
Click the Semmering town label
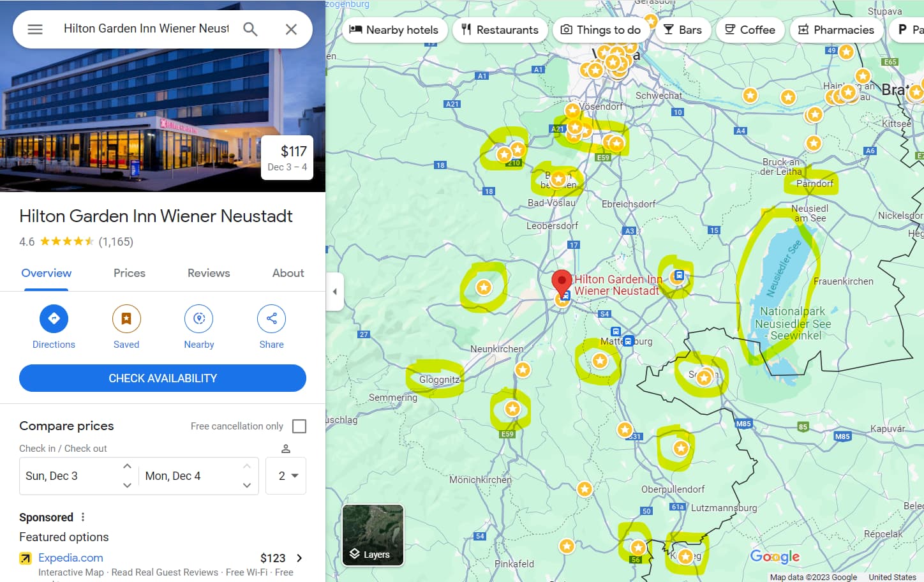click(393, 398)
